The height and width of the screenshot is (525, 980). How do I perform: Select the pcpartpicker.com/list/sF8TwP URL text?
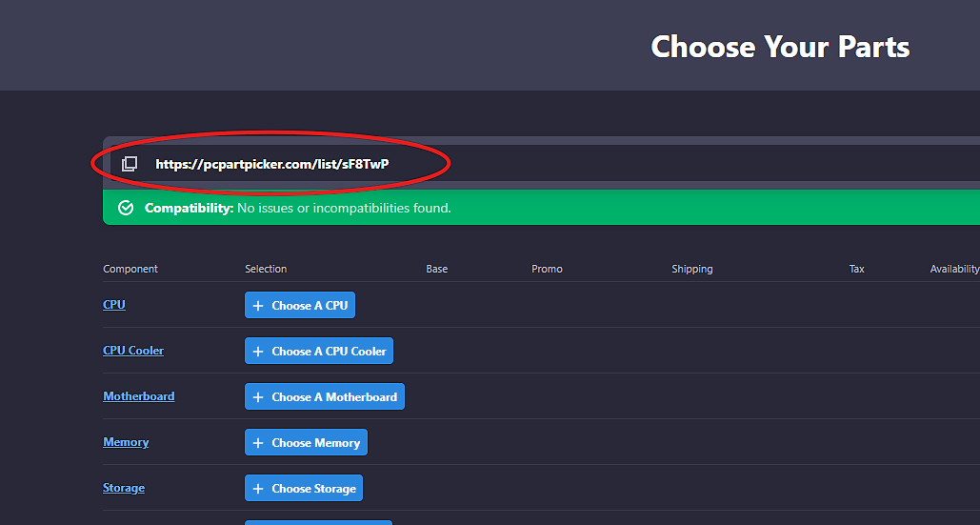[271, 164]
